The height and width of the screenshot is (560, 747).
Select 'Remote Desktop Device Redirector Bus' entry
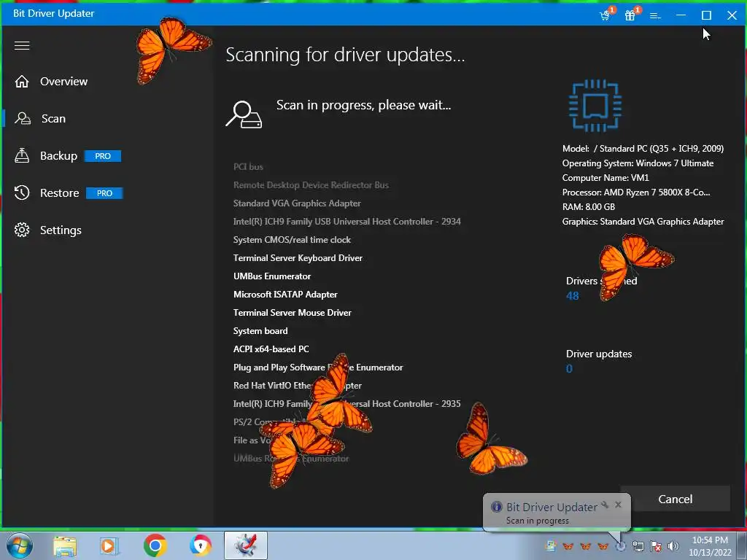coord(311,184)
